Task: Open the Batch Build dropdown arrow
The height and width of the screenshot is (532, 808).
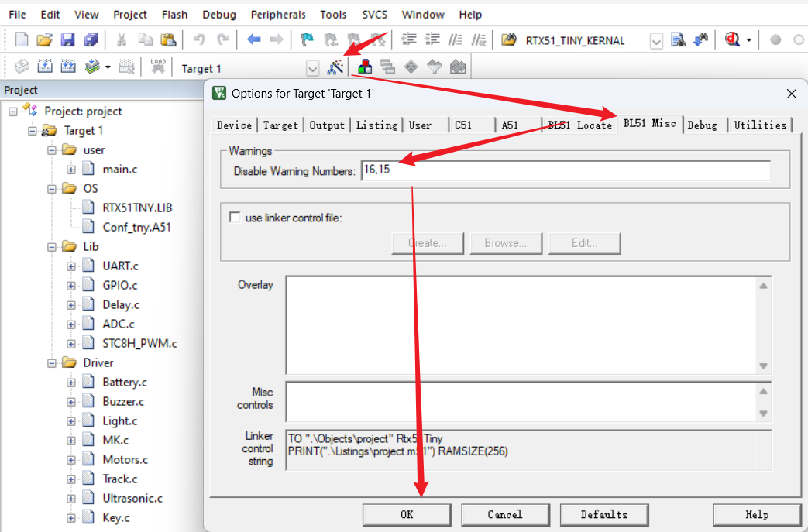Action: tap(108, 67)
